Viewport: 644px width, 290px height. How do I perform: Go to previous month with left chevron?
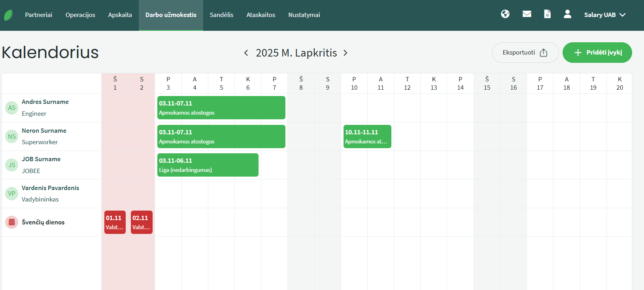(x=246, y=53)
